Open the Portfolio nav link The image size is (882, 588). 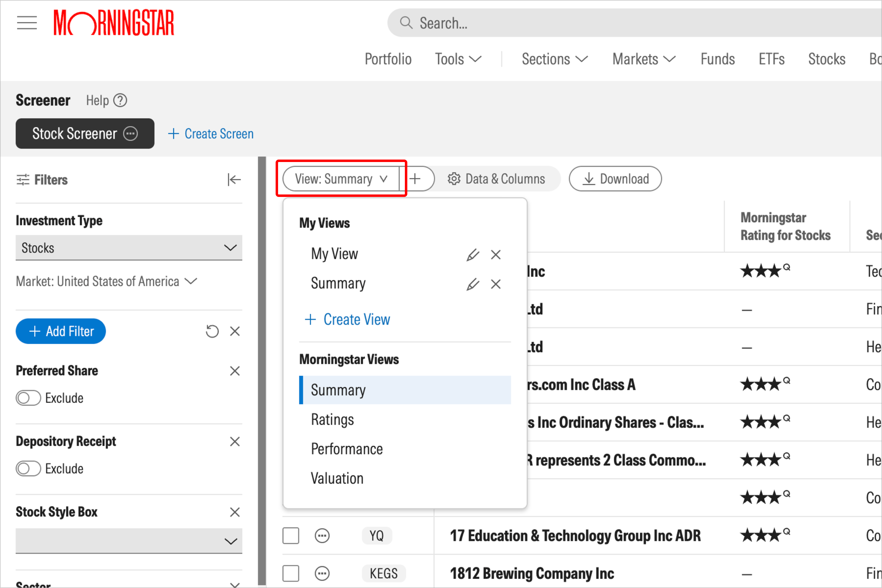click(388, 59)
